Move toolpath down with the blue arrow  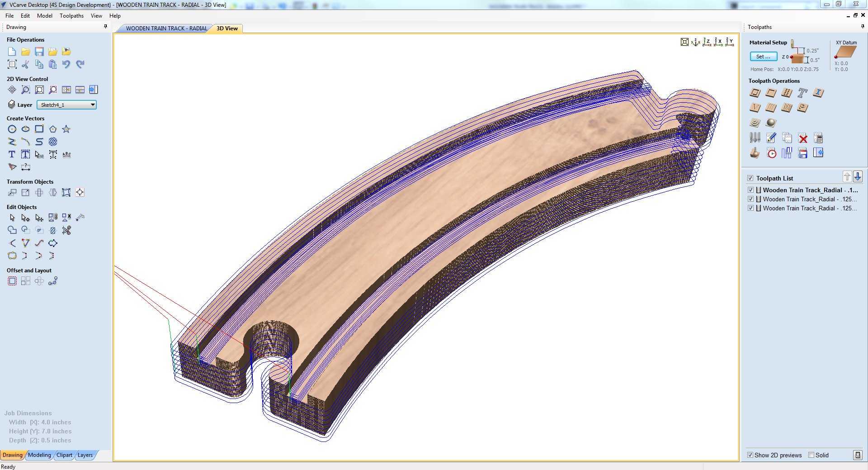point(858,176)
